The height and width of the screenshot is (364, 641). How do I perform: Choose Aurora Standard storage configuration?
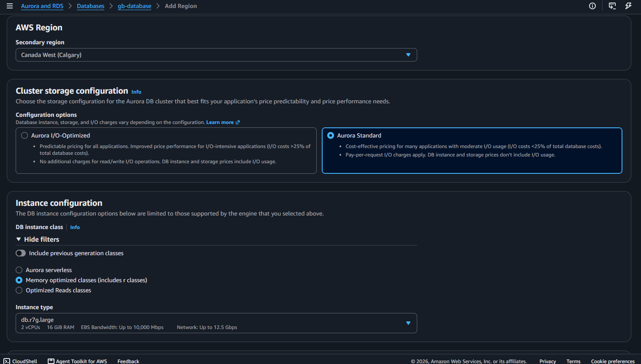[331, 135]
